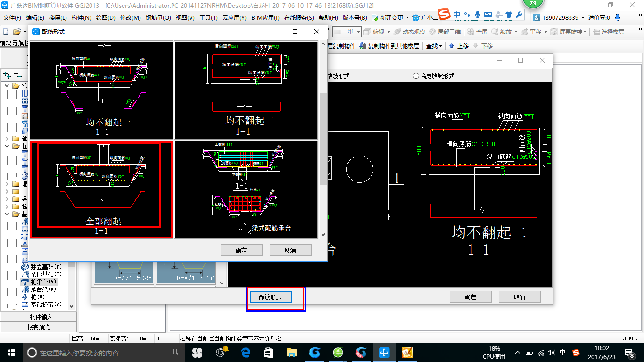
Task: Click the navigation tree scrollbar down arrow
Action: click(72, 305)
